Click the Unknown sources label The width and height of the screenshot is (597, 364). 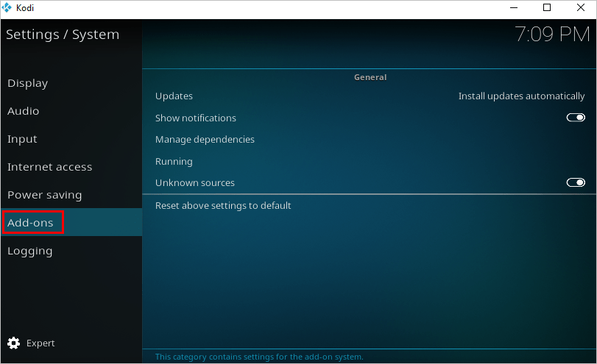pyautogui.click(x=194, y=183)
